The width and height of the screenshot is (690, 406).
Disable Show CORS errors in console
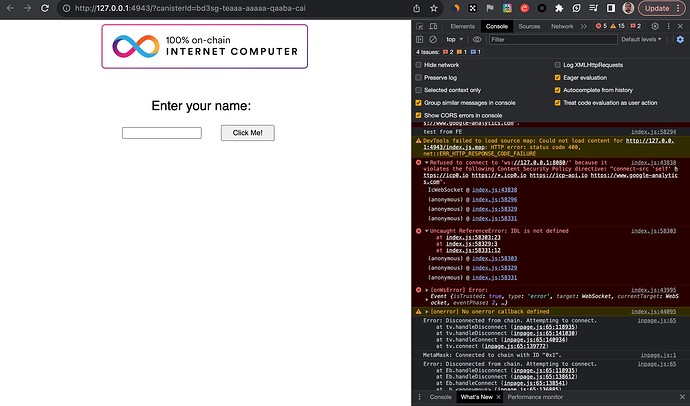tap(418, 116)
